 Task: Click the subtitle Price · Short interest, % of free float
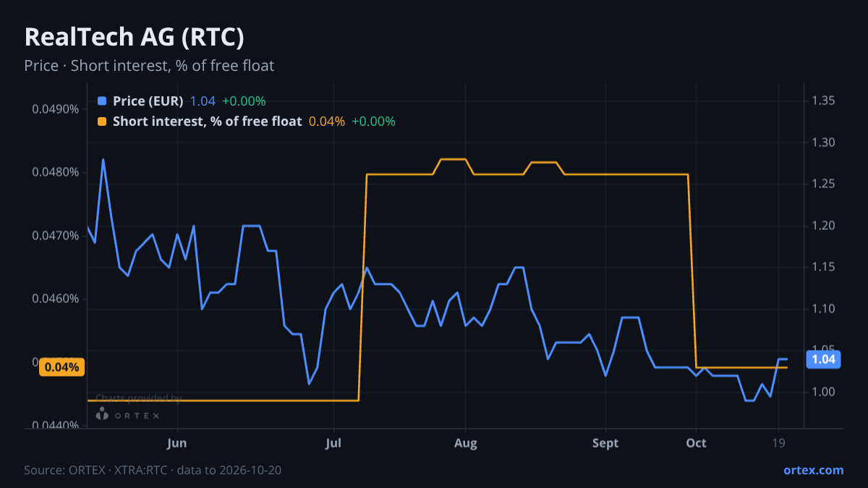pos(149,66)
